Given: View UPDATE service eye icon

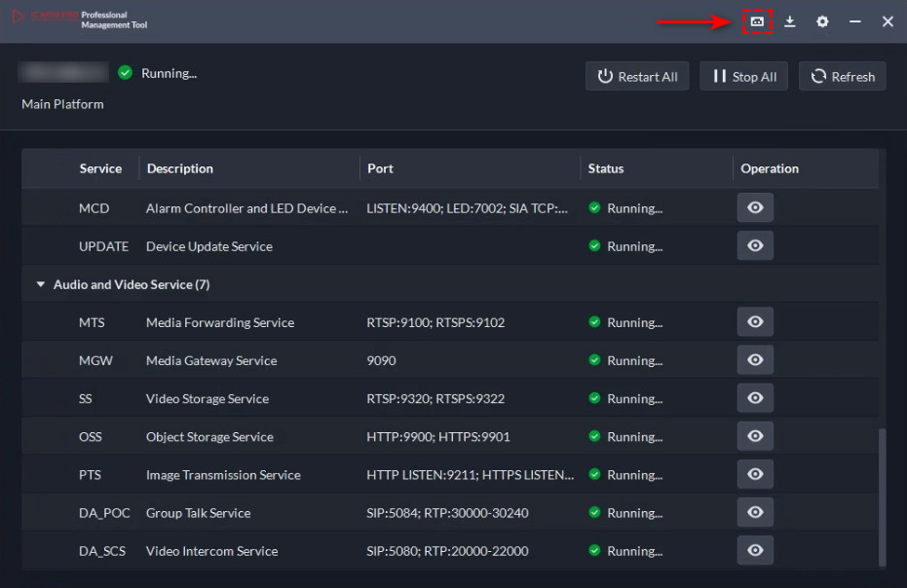Looking at the screenshot, I should 755,245.
